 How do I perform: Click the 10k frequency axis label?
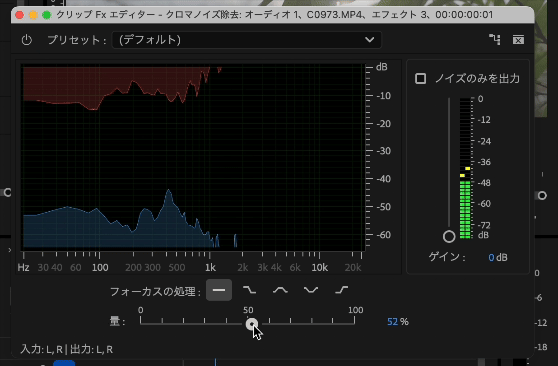(320, 268)
